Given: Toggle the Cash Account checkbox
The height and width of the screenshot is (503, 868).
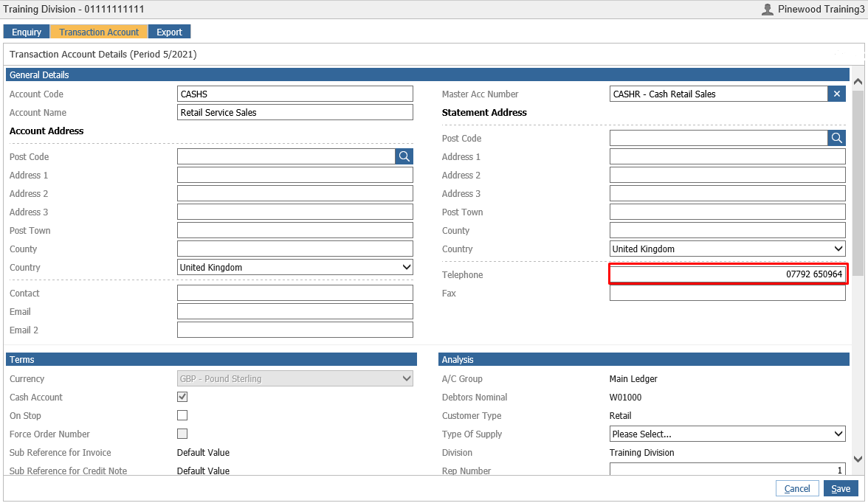Looking at the screenshot, I should pos(182,397).
